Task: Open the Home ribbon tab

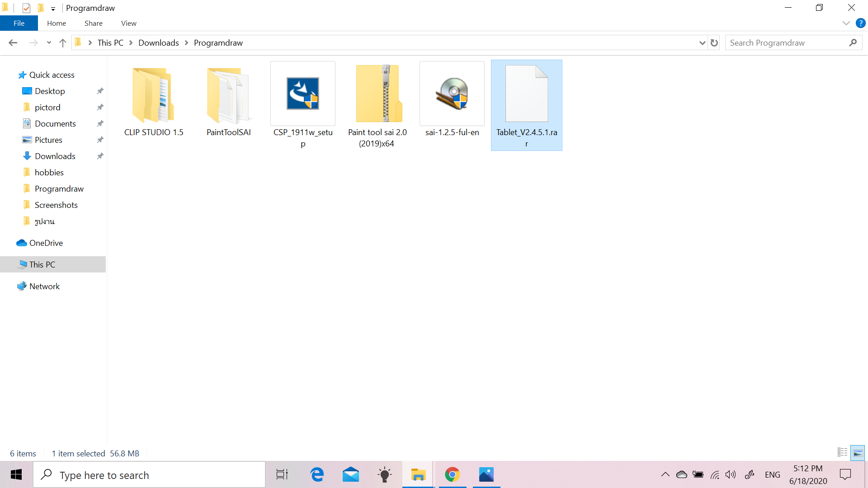Action: pyautogui.click(x=57, y=23)
